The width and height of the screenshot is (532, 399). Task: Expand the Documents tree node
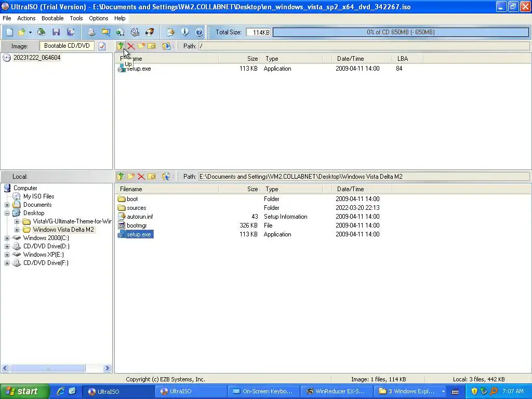(7, 205)
